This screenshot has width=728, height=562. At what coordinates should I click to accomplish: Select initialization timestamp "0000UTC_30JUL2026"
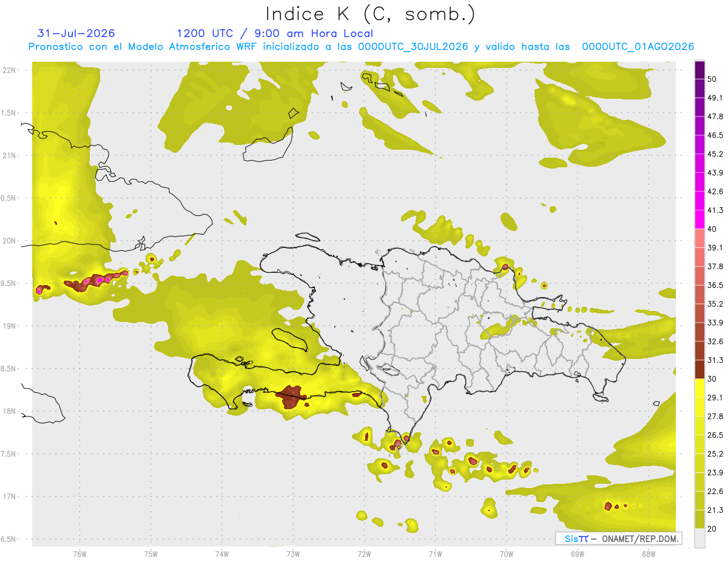point(413,47)
